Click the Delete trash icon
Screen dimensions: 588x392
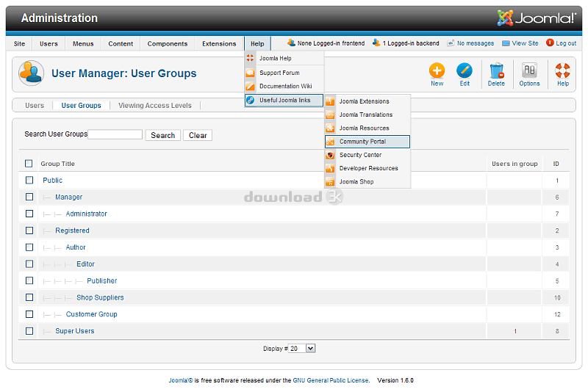[497, 70]
